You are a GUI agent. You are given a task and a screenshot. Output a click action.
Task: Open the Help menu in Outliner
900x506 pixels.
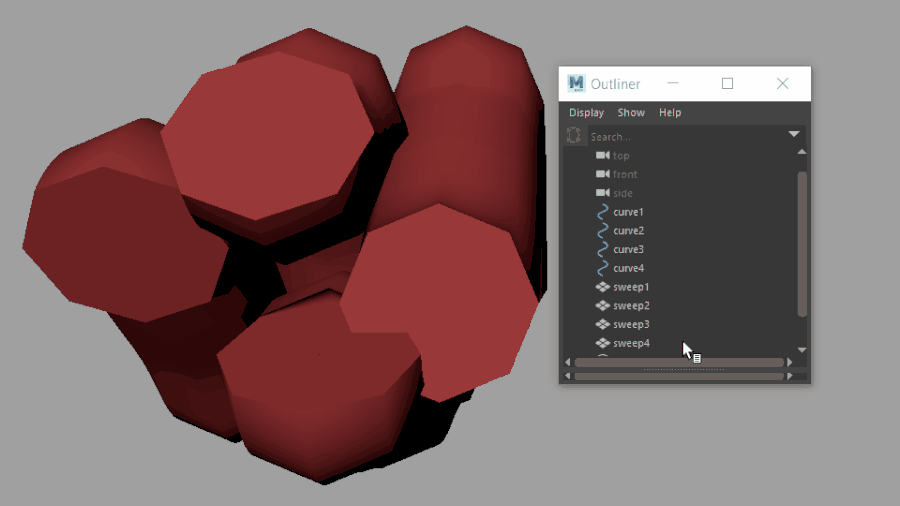click(x=670, y=112)
